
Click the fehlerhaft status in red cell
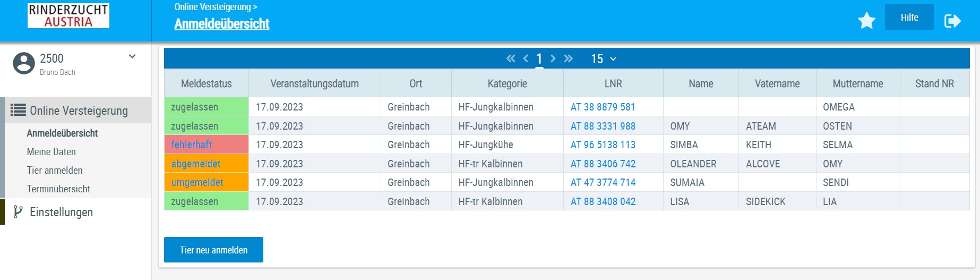pos(192,145)
